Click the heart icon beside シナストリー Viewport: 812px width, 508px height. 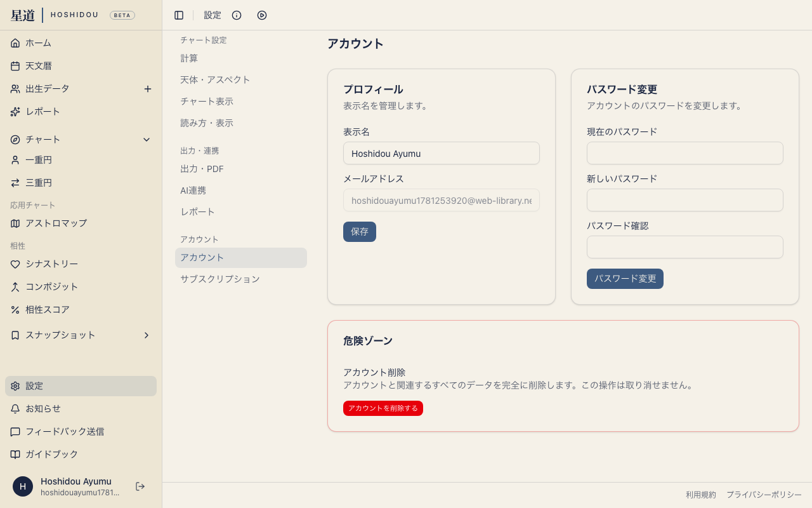15,264
